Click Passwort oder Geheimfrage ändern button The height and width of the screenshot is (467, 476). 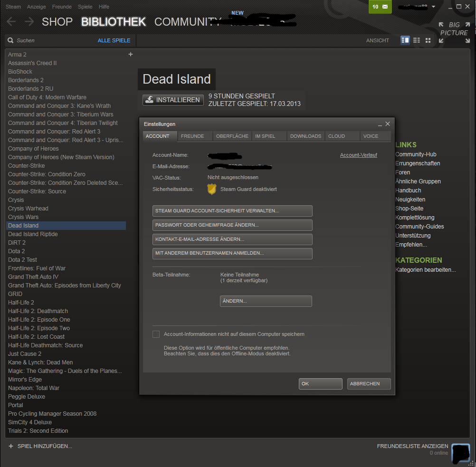[232, 225]
